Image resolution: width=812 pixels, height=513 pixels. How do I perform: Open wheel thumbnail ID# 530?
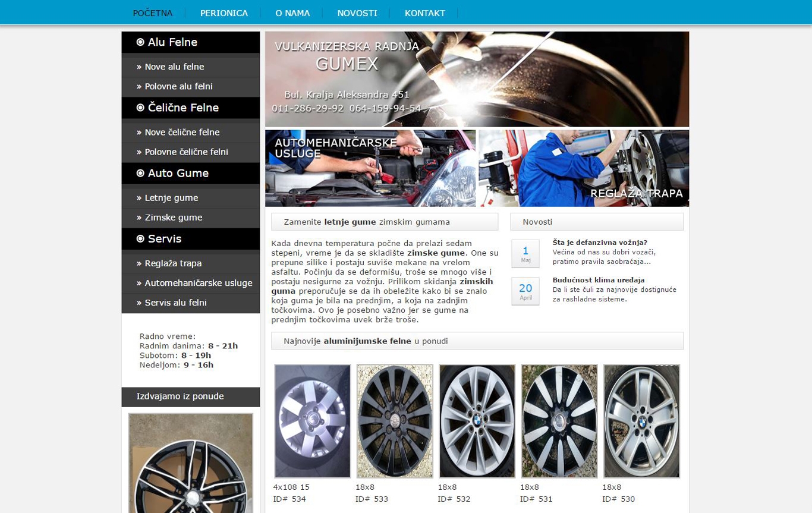pos(642,421)
